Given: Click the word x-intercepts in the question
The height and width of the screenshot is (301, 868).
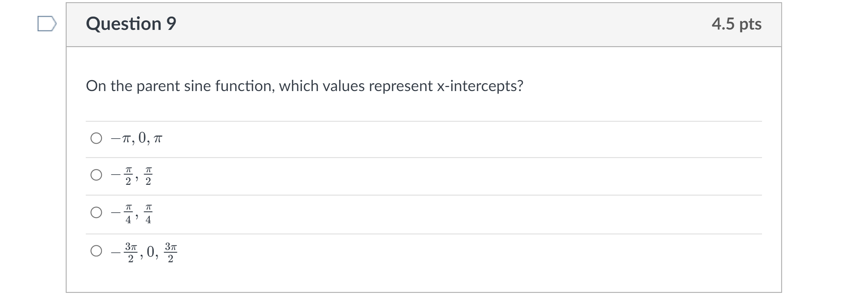Looking at the screenshot, I should [480, 86].
